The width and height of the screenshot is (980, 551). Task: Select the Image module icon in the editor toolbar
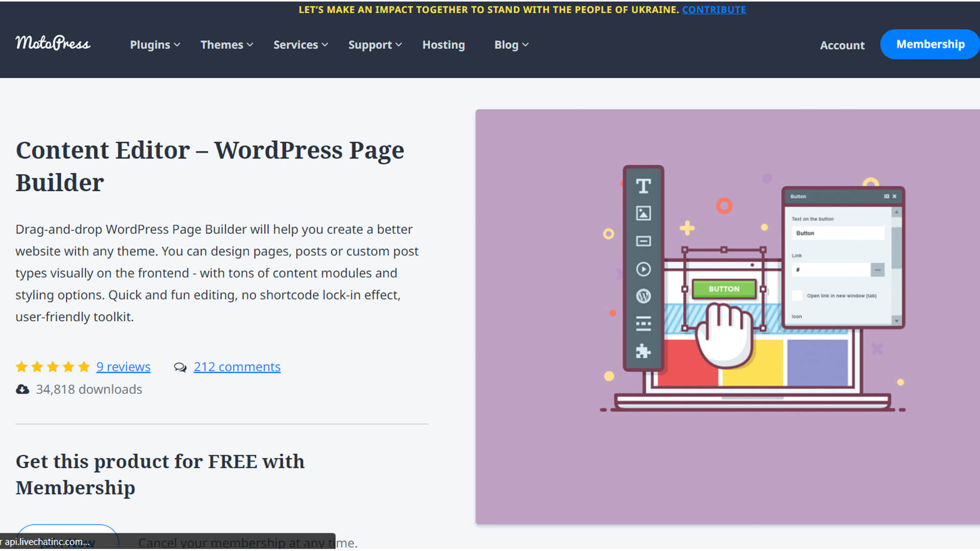pos(643,214)
